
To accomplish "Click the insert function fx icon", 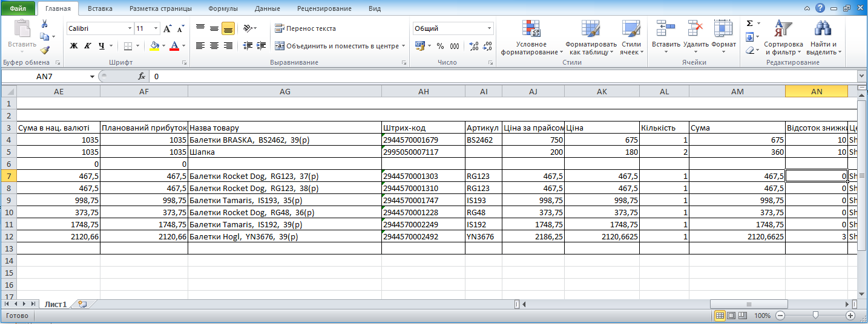I will click(x=142, y=77).
